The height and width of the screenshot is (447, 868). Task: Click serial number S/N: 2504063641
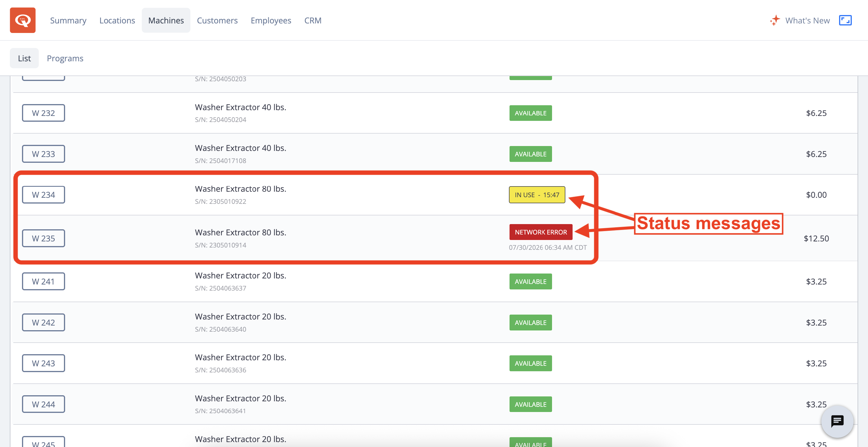221,411
